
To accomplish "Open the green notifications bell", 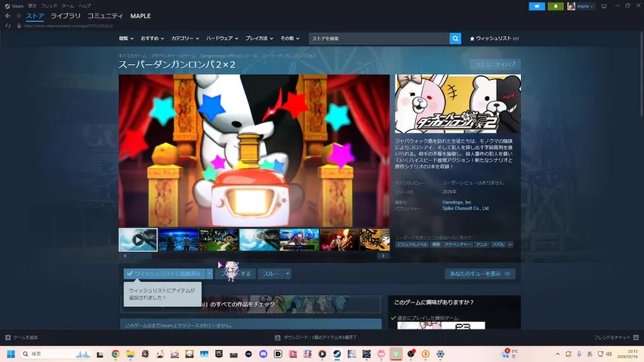I will click(x=555, y=6).
